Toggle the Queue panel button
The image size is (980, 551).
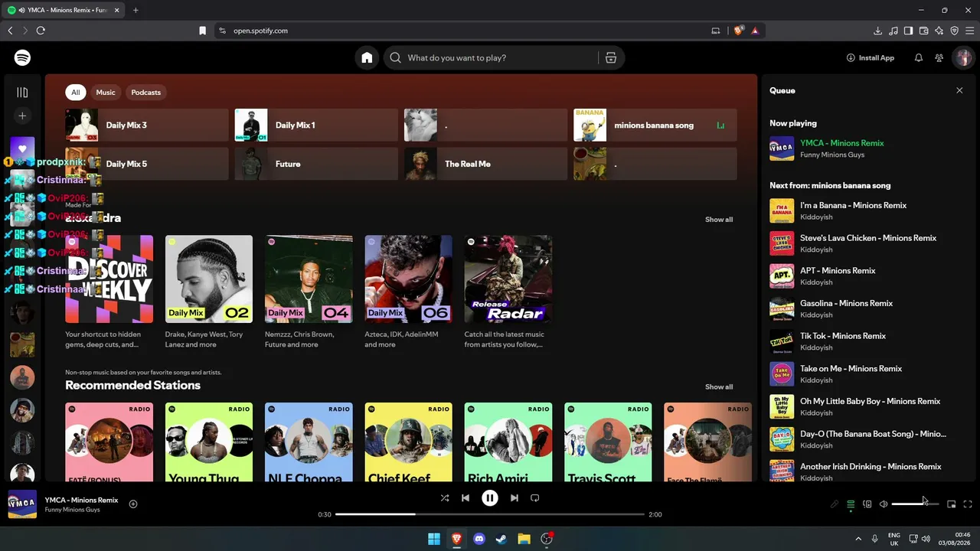[x=851, y=504]
